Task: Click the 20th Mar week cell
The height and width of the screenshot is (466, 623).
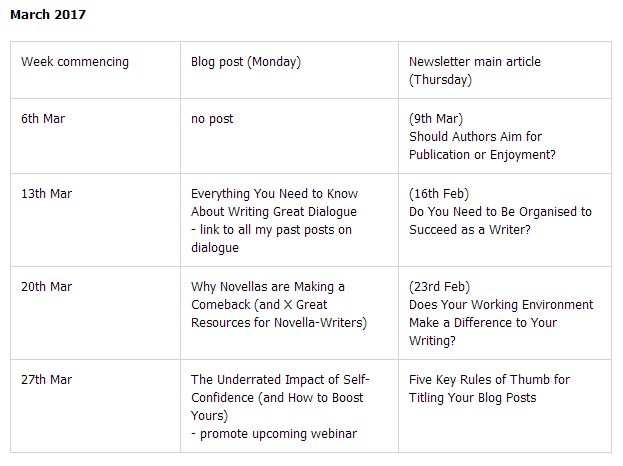Action: click(x=46, y=287)
